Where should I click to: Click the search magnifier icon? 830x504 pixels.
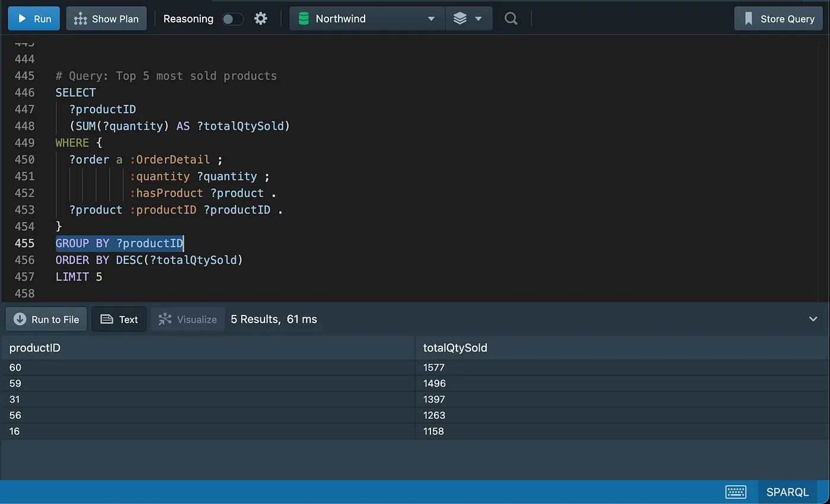(x=510, y=19)
